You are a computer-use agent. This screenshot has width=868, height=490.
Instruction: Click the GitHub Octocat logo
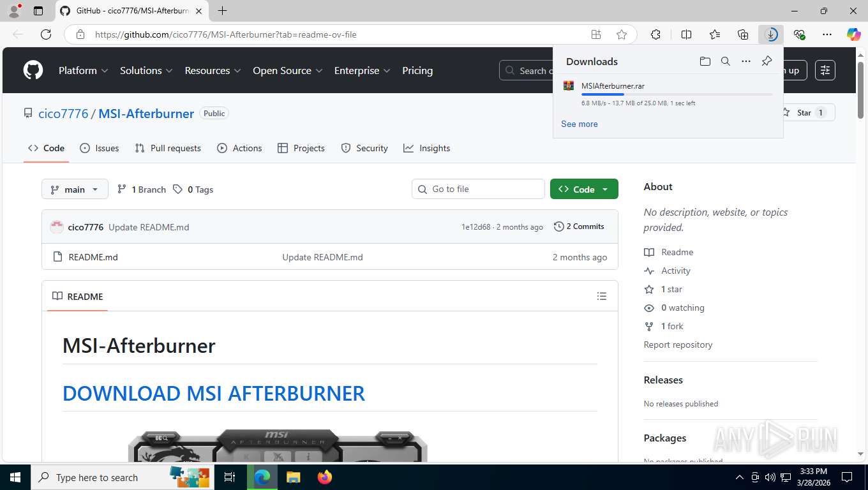click(33, 70)
